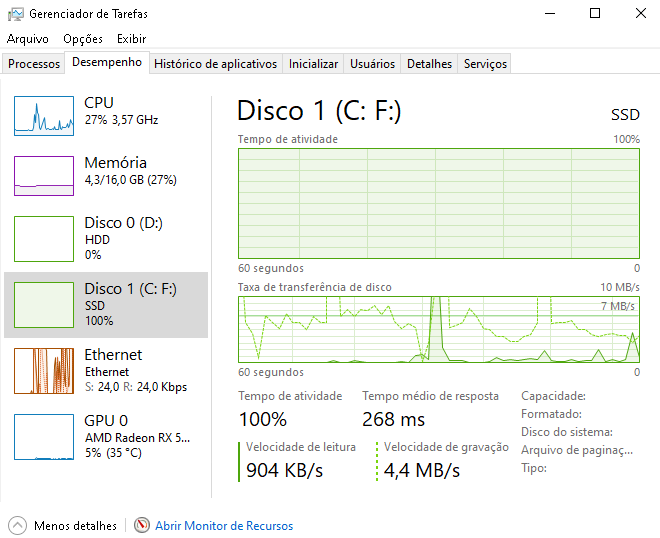Switch to the Processos tab
This screenshot has height=538, width=660.
click(34, 64)
